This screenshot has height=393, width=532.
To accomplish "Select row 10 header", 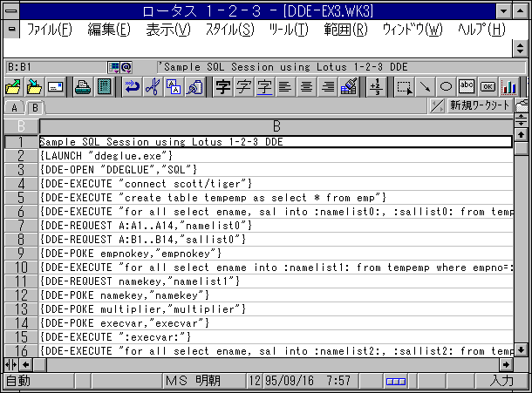I will [x=21, y=268].
